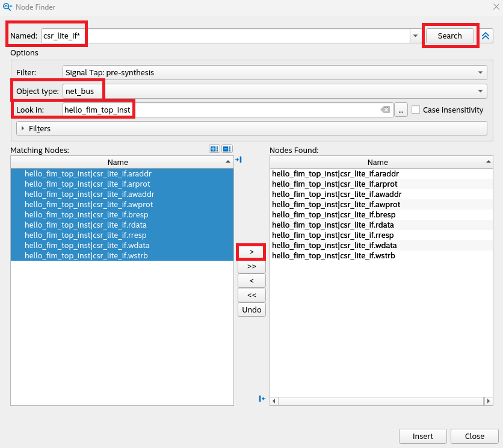Image resolution: width=503 pixels, height=448 pixels.
Task: Enable the Case insensitivity checkbox
Action: tap(416, 110)
